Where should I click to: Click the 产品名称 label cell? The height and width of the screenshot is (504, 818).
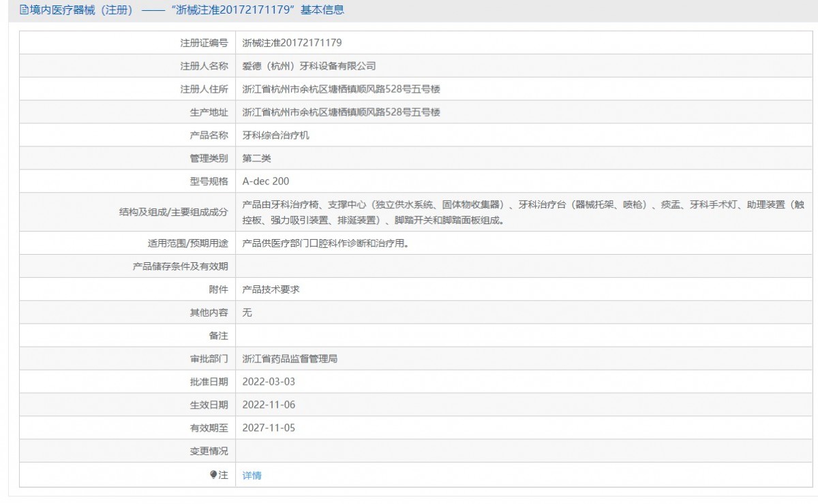(127, 136)
